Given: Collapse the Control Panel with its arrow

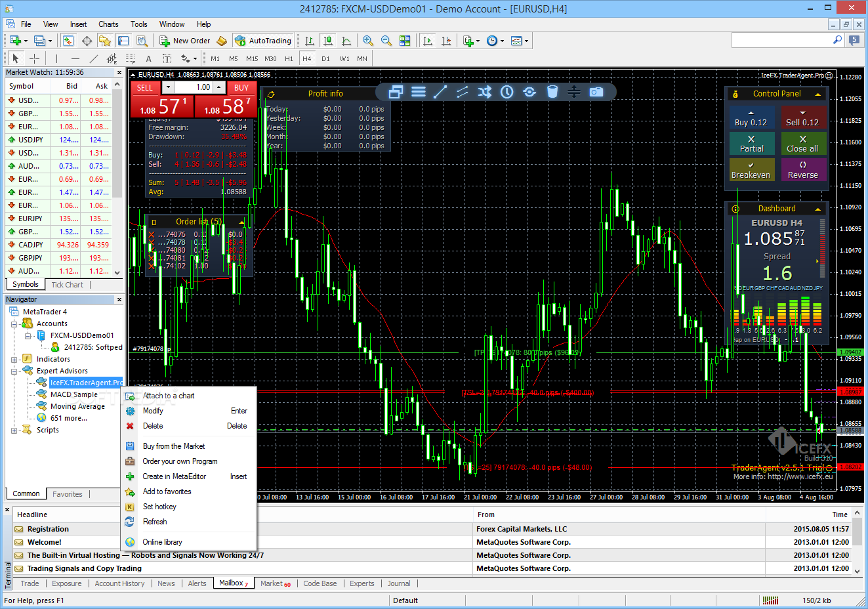Looking at the screenshot, I should 818,94.
